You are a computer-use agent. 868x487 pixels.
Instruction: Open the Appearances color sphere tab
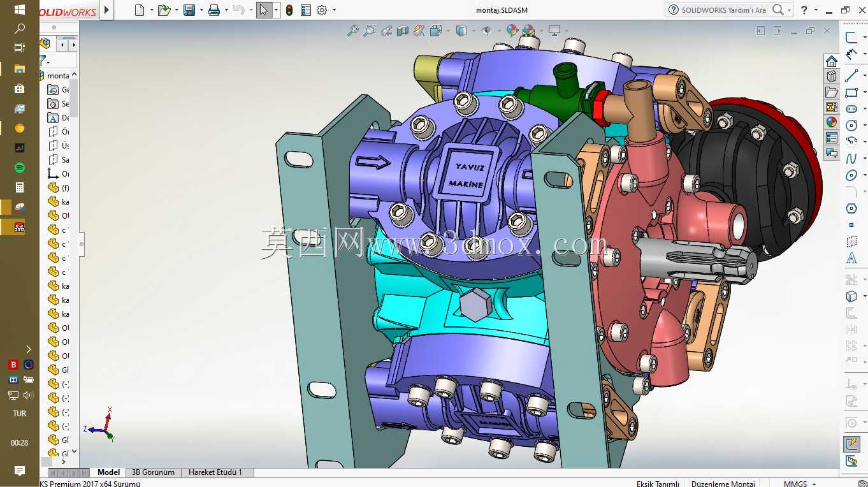831,122
